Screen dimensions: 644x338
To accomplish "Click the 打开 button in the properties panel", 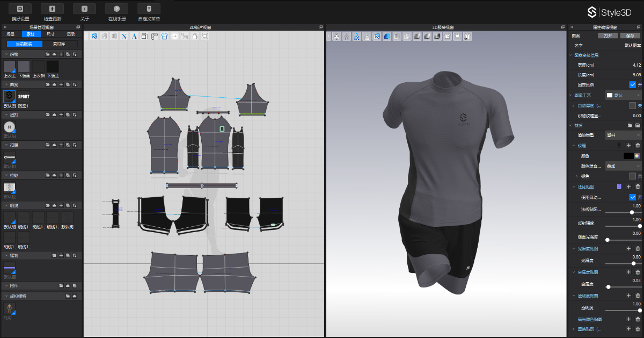I will pos(608,35).
